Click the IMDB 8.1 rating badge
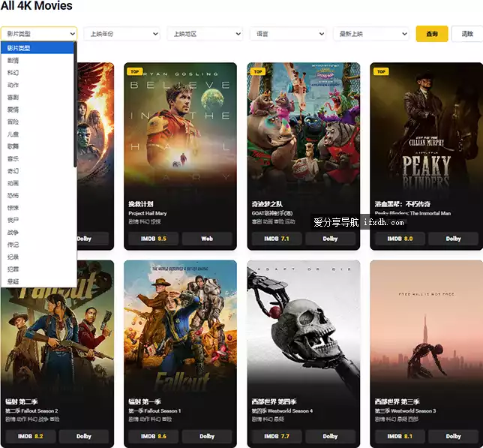This screenshot has width=483, height=448. coord(400,436)
